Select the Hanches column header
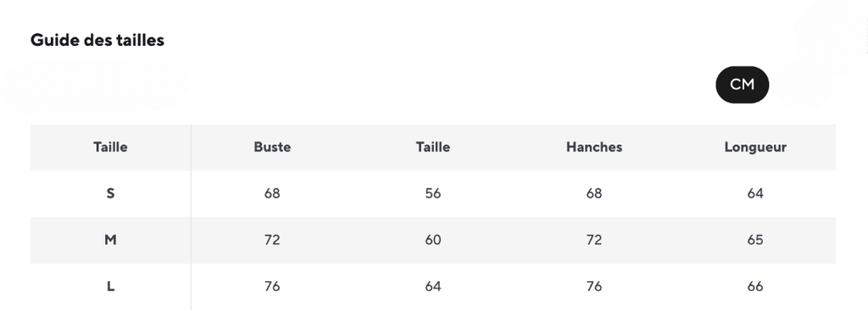The width and height of the screenshot is (868, 311). click(x=594, y=147)
